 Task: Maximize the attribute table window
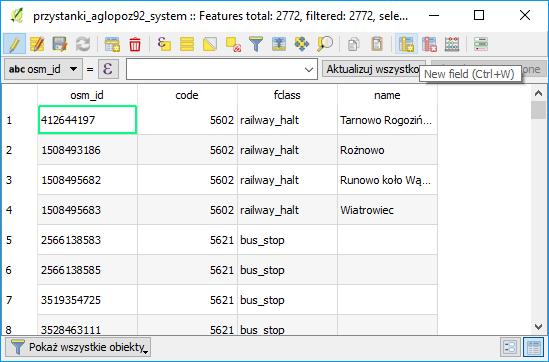(479, 15)
